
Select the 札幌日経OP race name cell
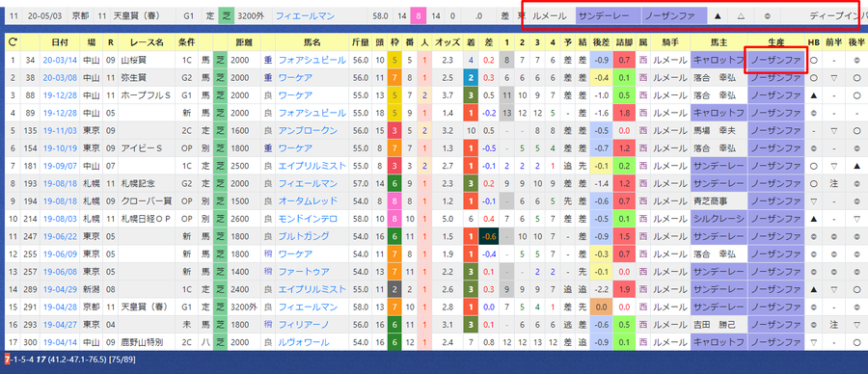148,219
